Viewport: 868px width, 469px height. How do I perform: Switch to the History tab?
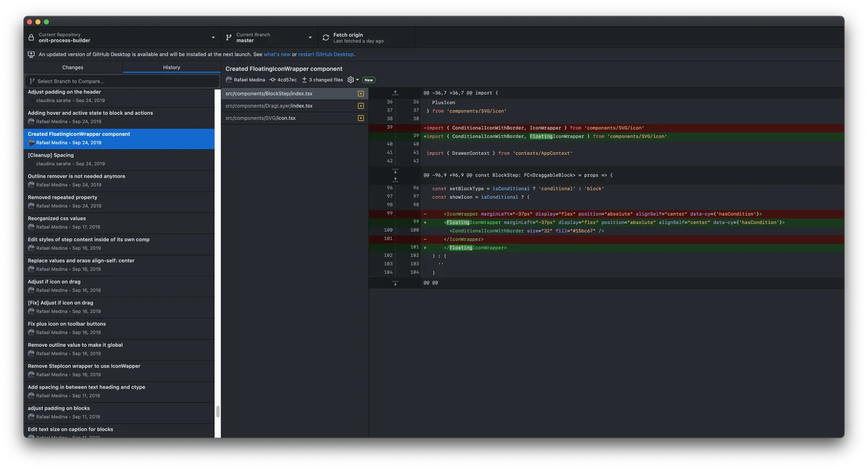tap(171, 67)
